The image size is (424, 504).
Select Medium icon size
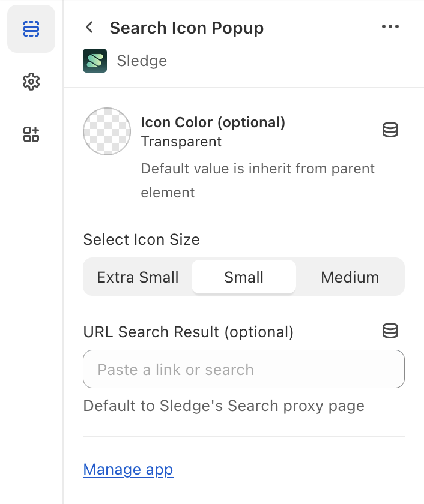coord(350,277)
